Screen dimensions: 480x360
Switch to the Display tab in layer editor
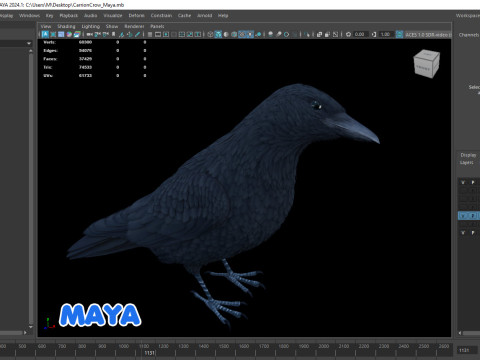pyautogui.click(x=468, y=155)
